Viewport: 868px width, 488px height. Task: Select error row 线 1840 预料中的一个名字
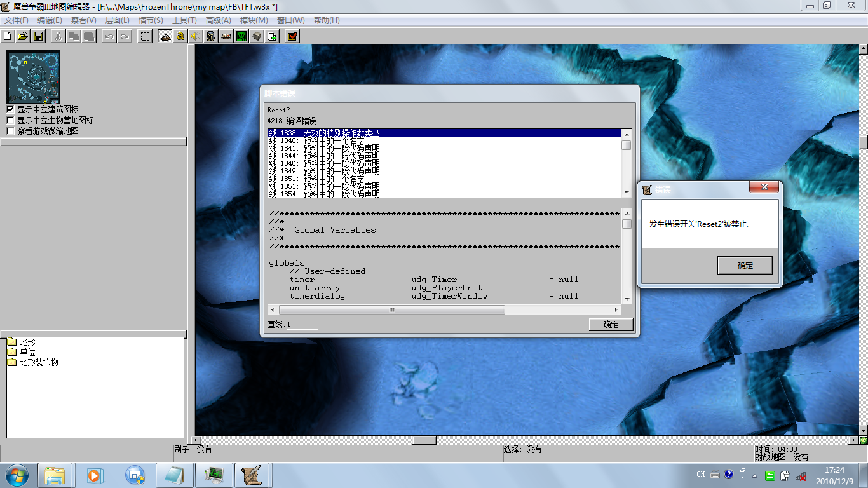[x=444, y=140]
